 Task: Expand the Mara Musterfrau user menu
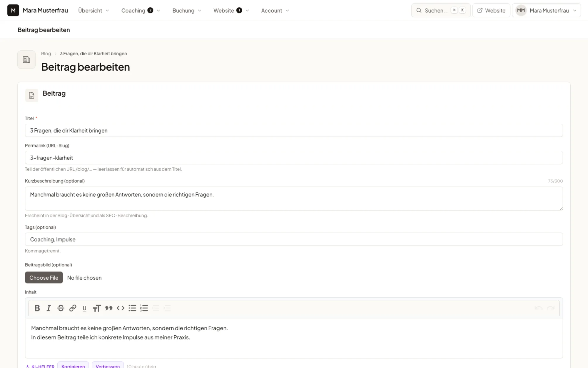pyautogui.click(x=546, y=11)
